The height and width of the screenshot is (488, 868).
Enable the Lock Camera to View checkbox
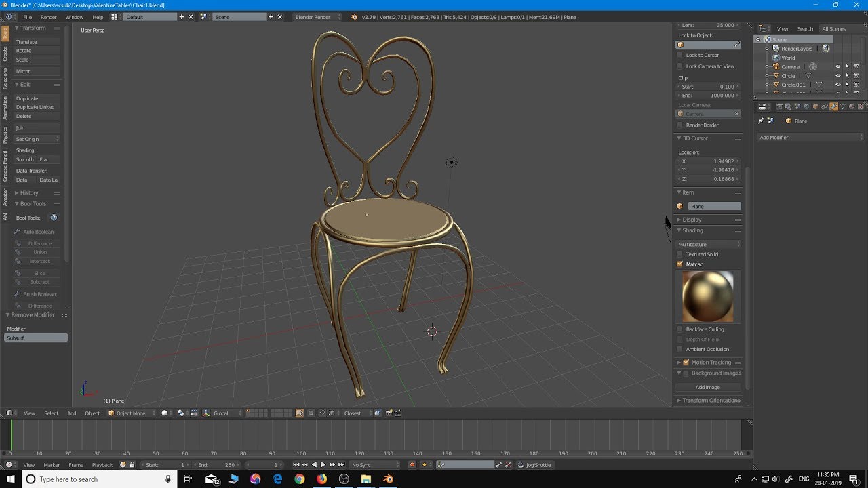click(680, 66)
